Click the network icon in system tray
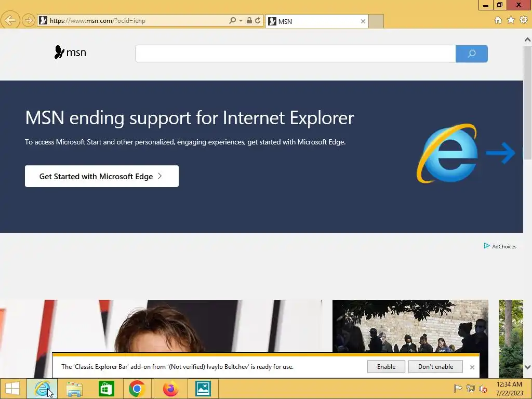This screenshot has width=532, height=399. coord(471,388)
